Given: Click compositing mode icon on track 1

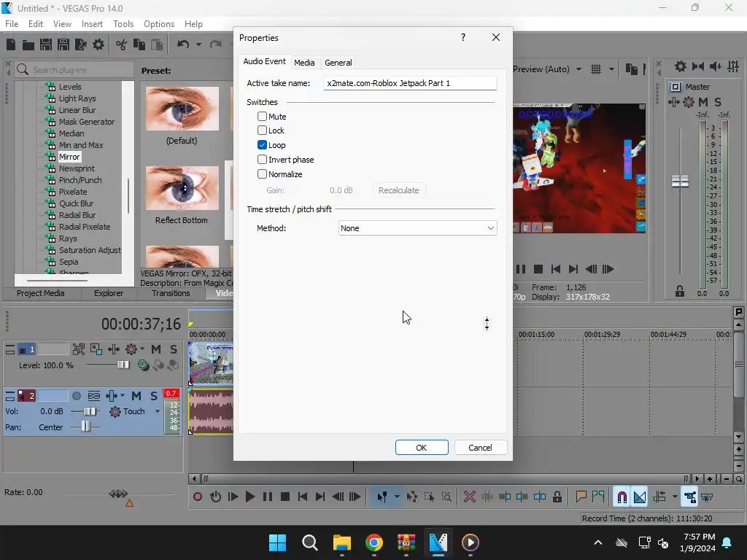Looking at the screenshot, I should click(143, 365).
